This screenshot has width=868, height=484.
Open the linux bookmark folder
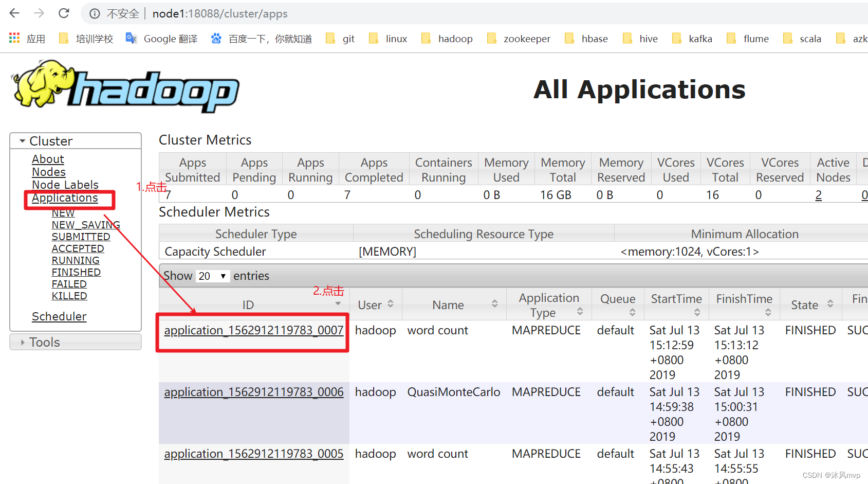388,39
